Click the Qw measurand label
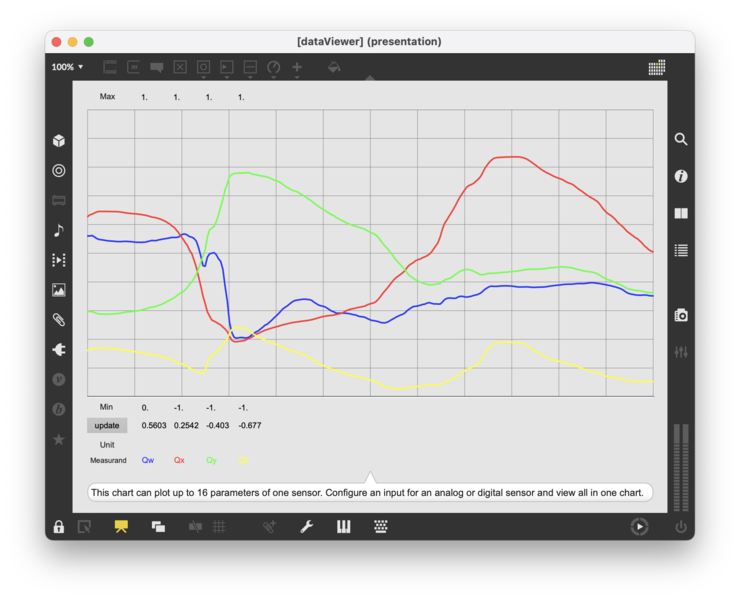This screenshot has height=600, width=740. click(148, 460)
